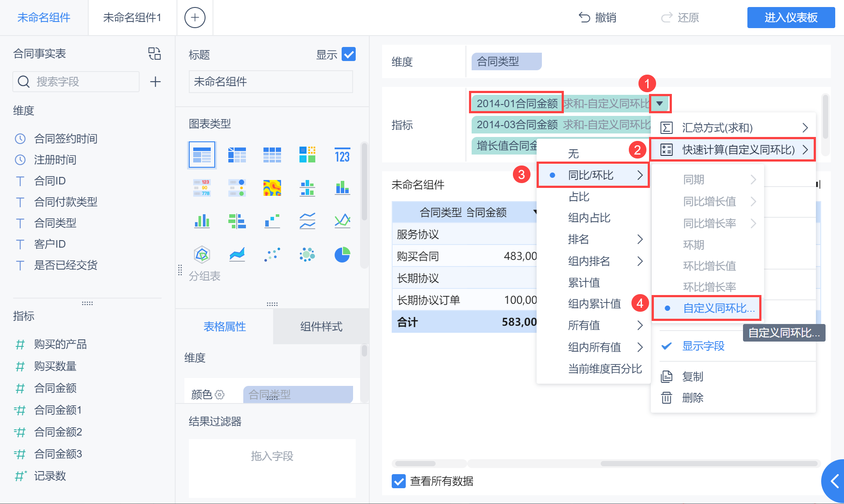Open dropdown arrow of 2014-01合同金额 field

point(660,104)
